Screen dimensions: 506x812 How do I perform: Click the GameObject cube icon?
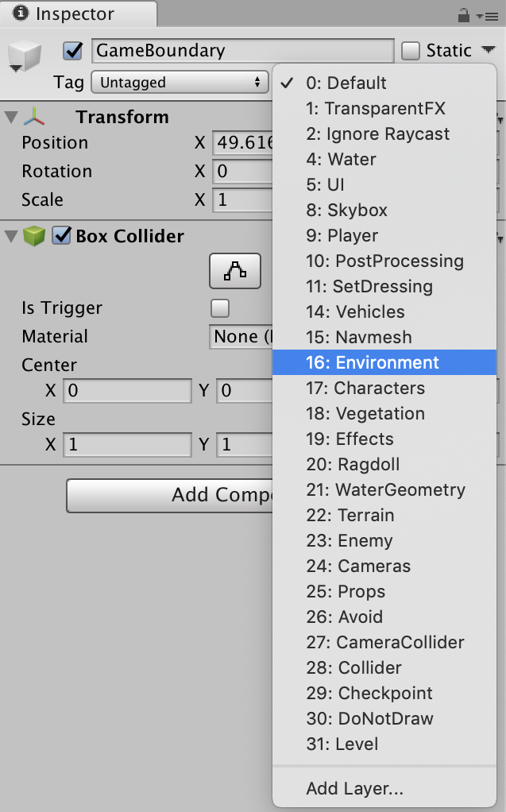coord(23,56)
